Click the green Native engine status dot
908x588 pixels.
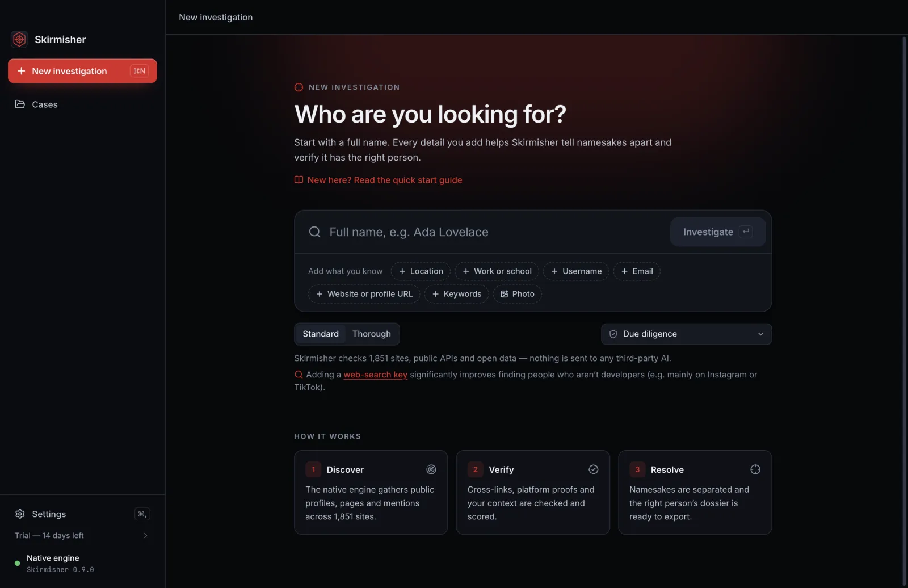coord(17,563)
